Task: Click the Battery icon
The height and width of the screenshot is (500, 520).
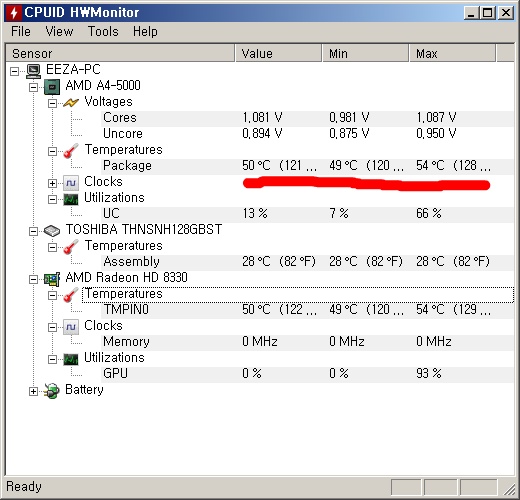Action: point(52,391)
